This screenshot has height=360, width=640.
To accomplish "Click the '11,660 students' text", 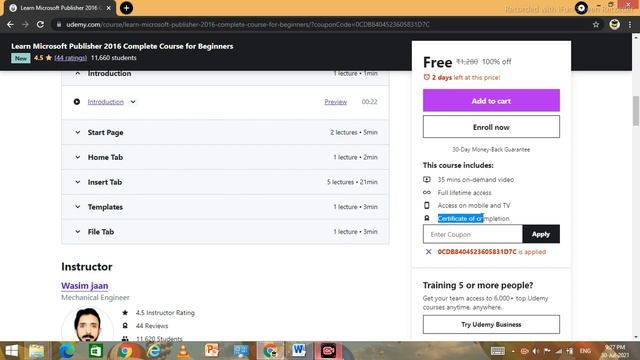I will coord(113,58).
